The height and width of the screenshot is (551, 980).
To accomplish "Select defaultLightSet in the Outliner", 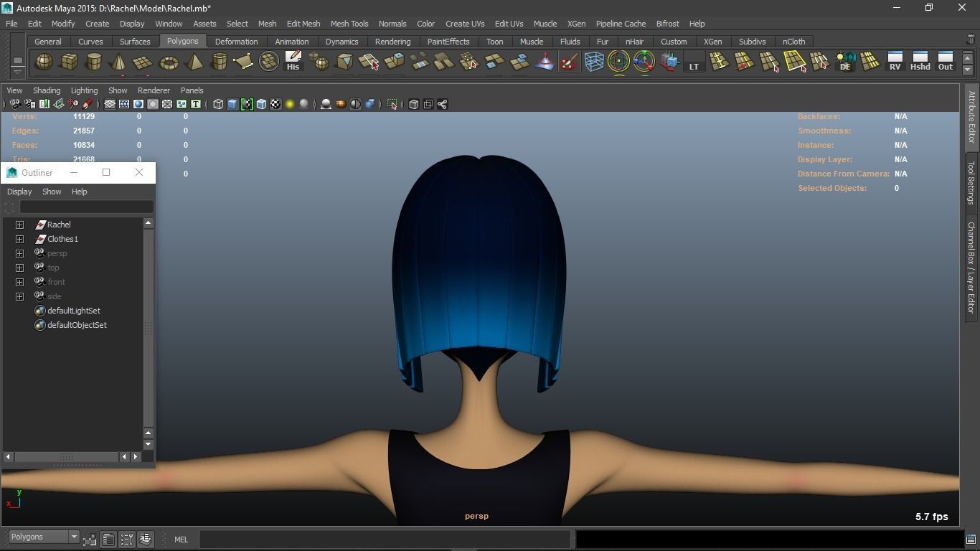I will click(74, 311).
